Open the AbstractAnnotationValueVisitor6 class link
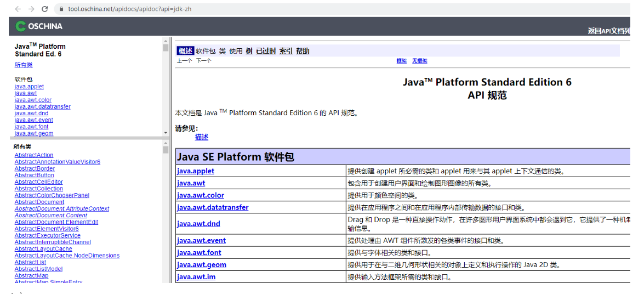This screenshot has width=644, height=294. [58, 162]
